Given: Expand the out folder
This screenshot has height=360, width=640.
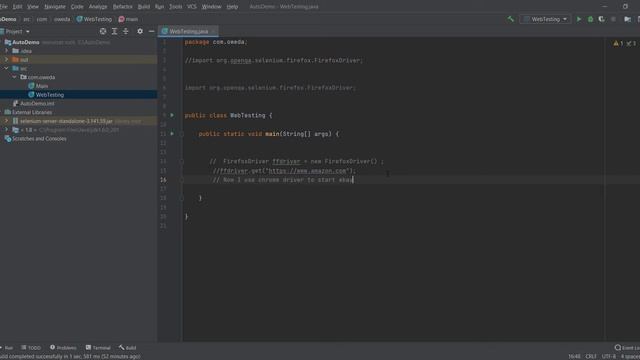Looking at the screenshot, I should 6,60.
